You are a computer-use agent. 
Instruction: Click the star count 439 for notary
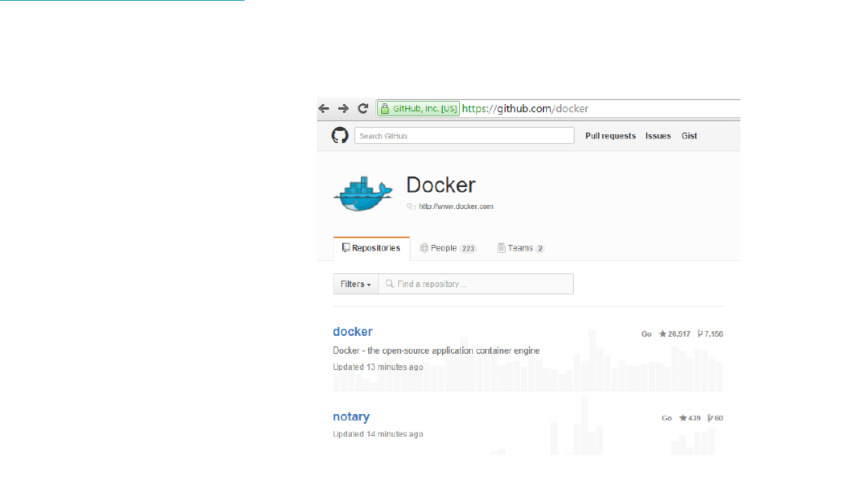pyautogui.click(x=690, y=418)
